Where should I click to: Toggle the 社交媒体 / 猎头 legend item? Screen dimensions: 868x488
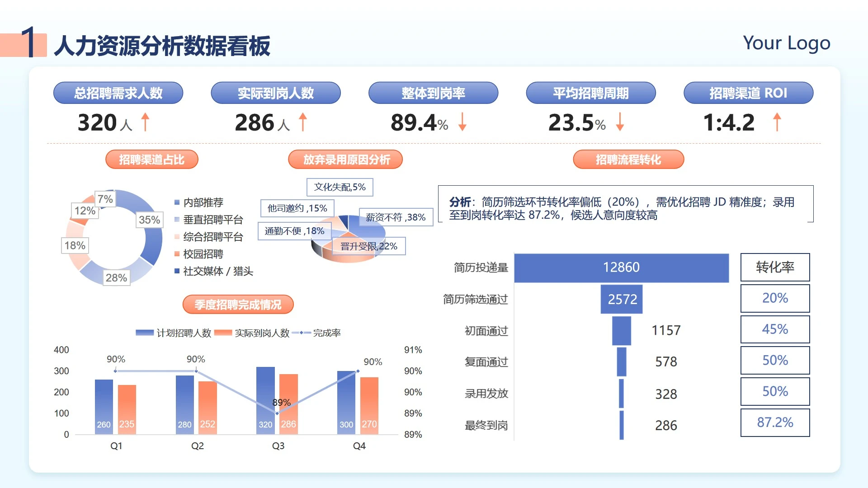[x=176, y=272]
